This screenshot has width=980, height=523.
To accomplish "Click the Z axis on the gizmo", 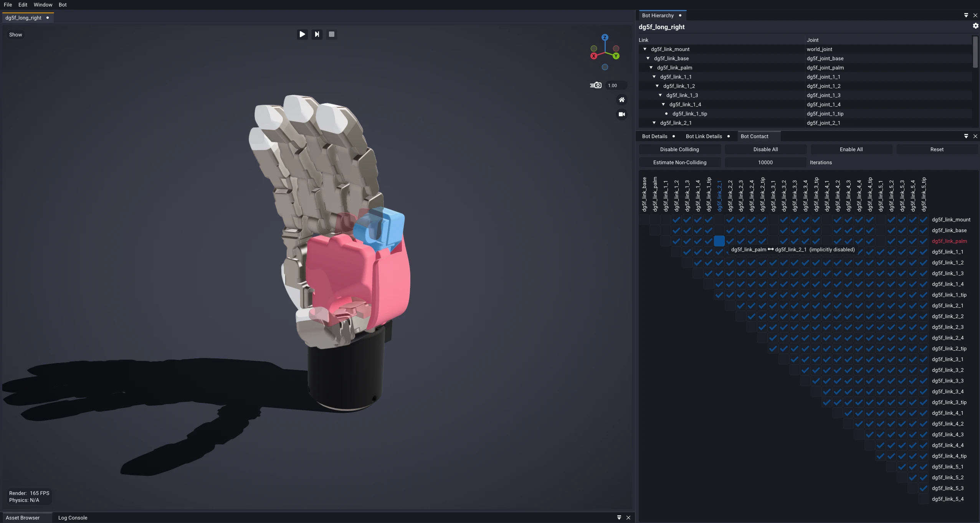I will point(605,37).
